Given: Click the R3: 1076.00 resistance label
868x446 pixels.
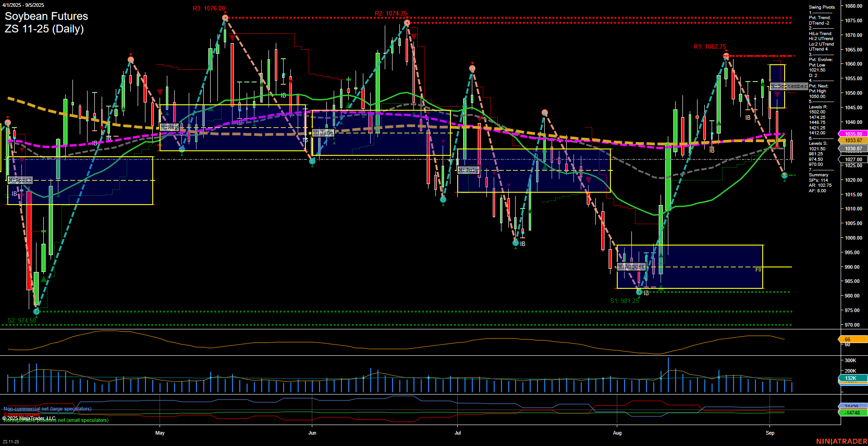Looking at the screenshot, I should (x=209, y=8).
